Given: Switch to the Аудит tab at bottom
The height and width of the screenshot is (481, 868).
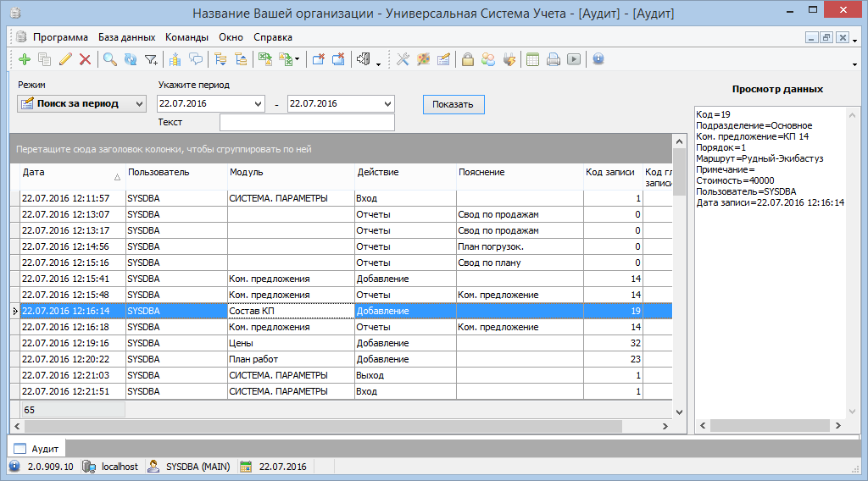Looking at the screenshot, I should (37, 448).
